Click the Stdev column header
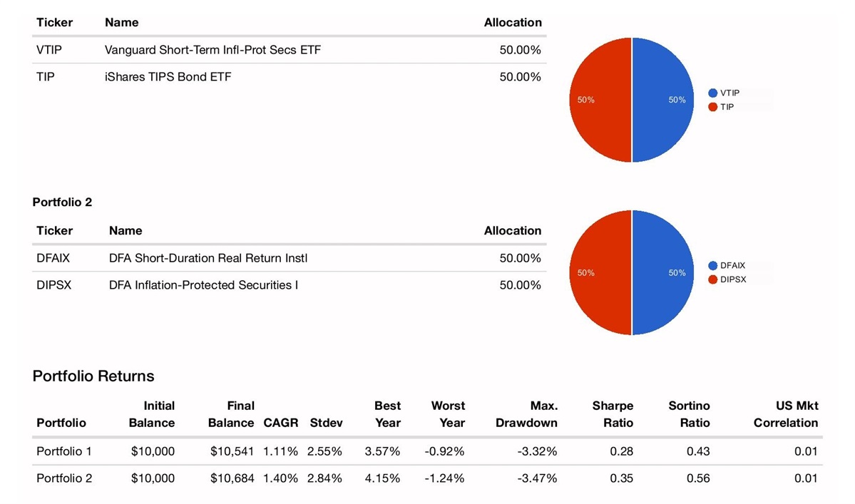855x504 pixels. (326, 423)
